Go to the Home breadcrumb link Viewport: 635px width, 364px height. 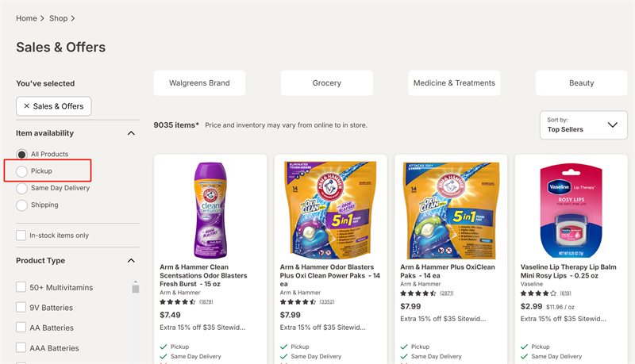pos(26,18)
